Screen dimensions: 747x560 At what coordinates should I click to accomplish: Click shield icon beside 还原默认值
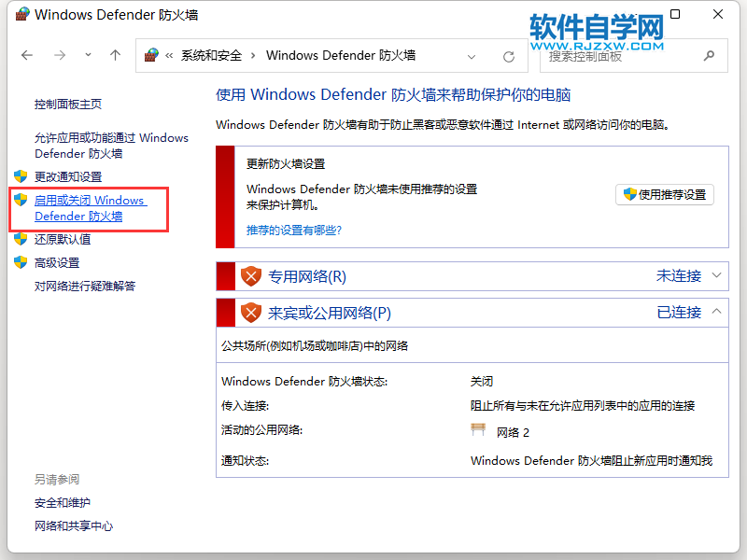21,239
